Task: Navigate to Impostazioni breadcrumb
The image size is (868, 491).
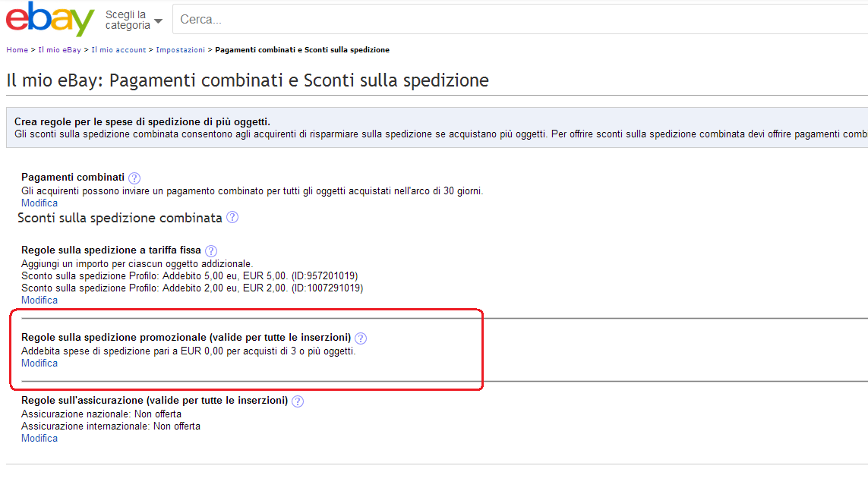Action: (x=181, y=50)
